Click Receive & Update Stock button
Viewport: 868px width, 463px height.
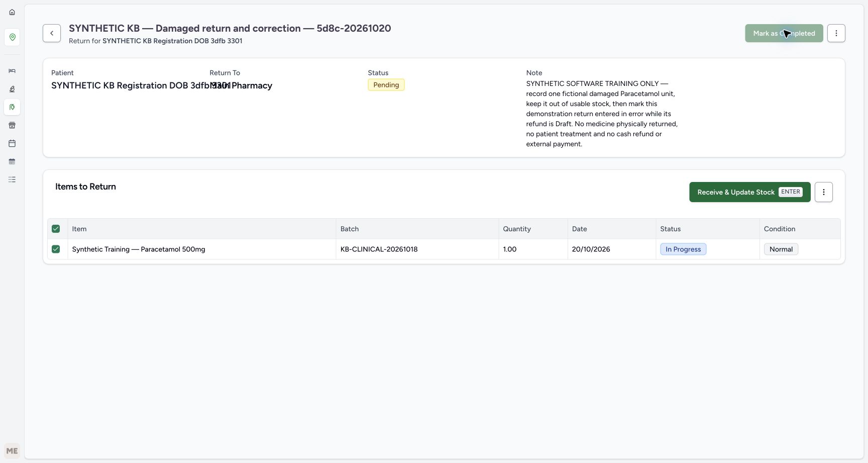tap(750, 192)
